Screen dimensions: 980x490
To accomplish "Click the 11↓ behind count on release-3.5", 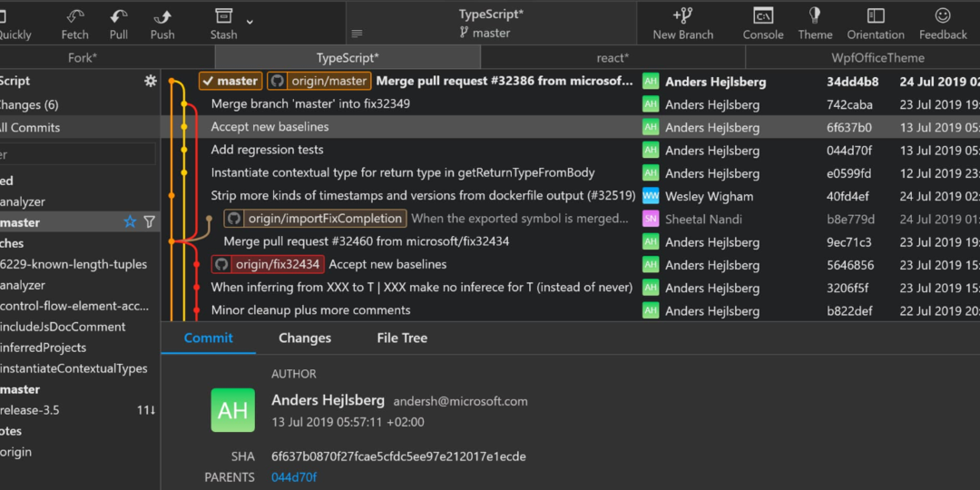I will pos(146,410).
